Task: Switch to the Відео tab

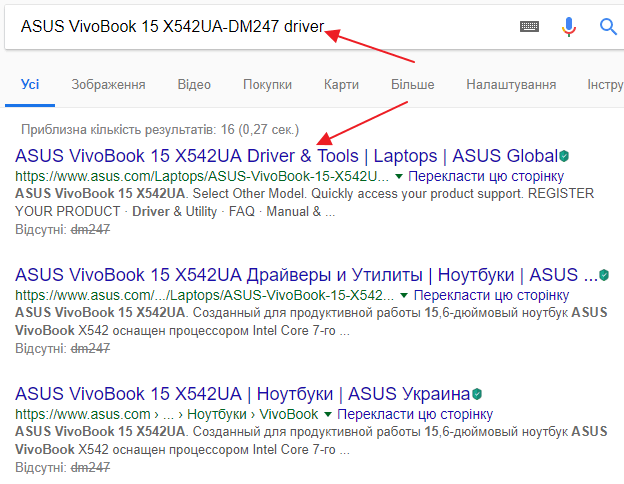Action: pos(194,85)
